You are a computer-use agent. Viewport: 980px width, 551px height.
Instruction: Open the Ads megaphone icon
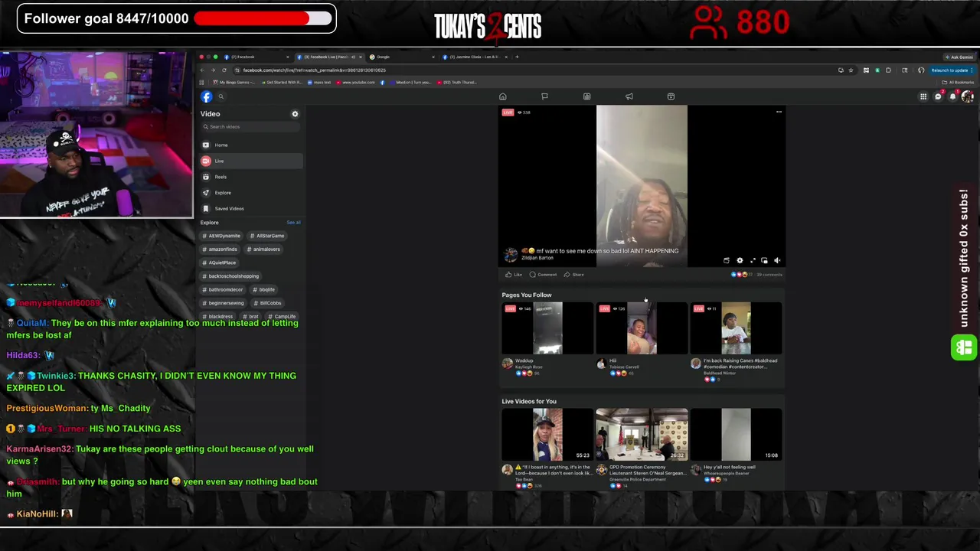(x=629, y=96)
